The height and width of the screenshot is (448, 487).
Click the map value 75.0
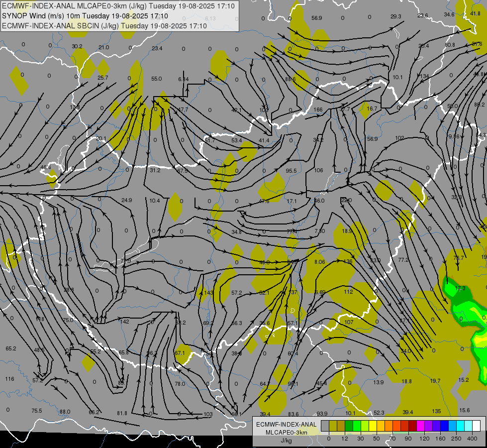click(x=68, y=320)
